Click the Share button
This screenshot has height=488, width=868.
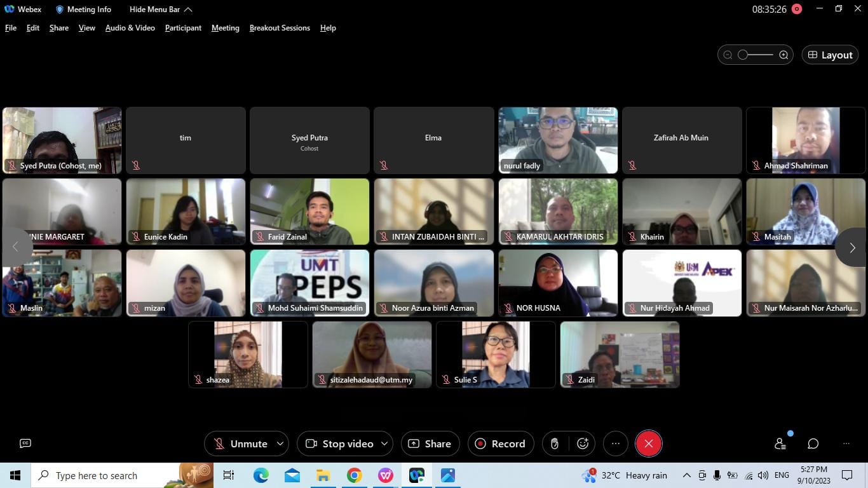(430, 444)
